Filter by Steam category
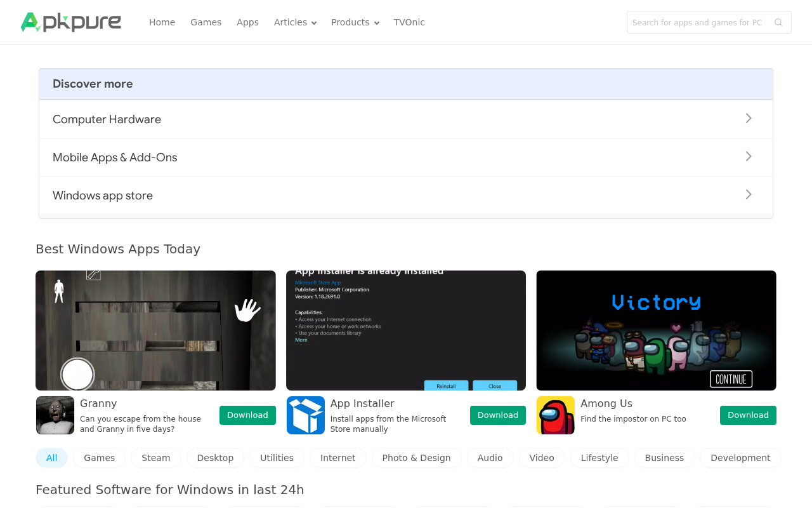812x508 pixels. click(156, 458)
